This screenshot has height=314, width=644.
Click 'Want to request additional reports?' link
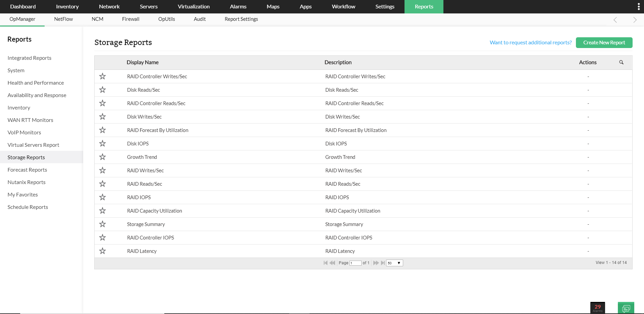click(531, 43)
